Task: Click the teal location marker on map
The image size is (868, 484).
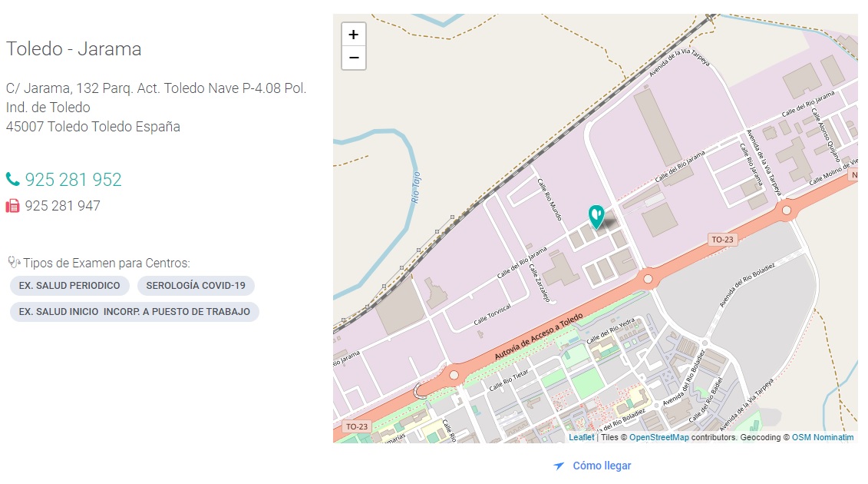Action: [x=596, y=216]
